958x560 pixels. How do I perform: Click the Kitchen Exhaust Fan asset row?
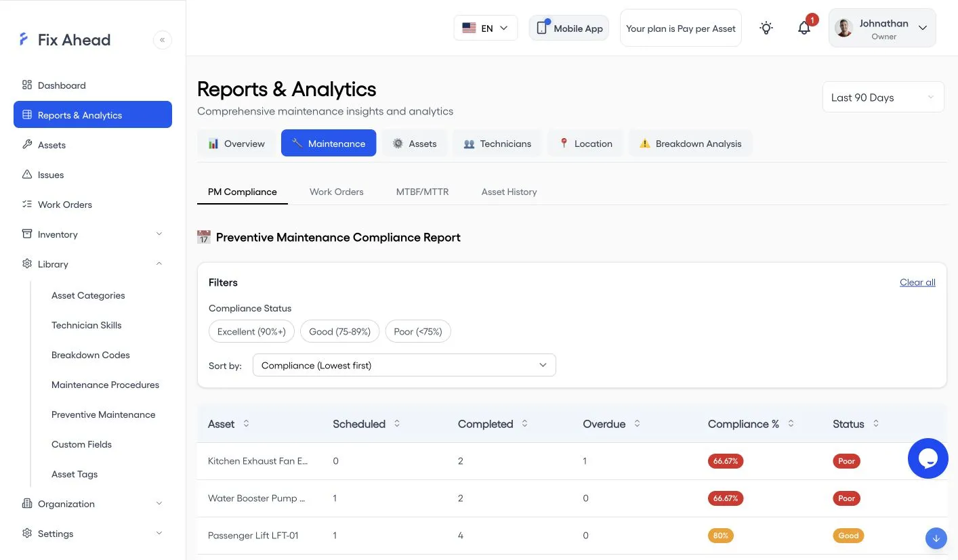point(572,461)
